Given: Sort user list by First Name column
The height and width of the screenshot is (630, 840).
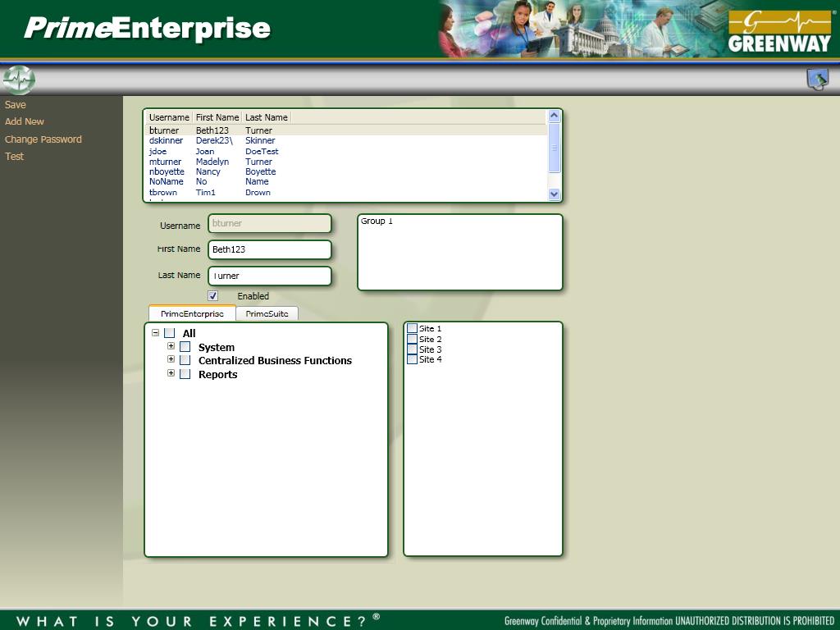Looking at the screenshot, I should [217, 117].
